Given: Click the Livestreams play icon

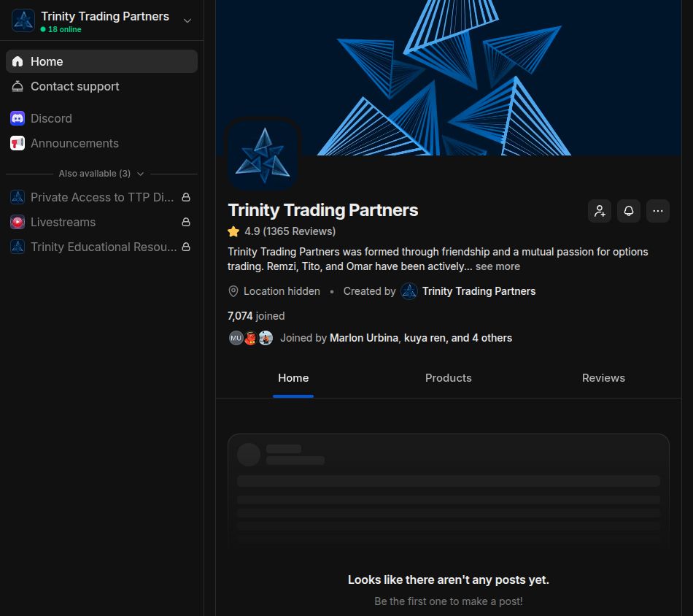Looking at the screenshot, I should click(x=18, y=222).
